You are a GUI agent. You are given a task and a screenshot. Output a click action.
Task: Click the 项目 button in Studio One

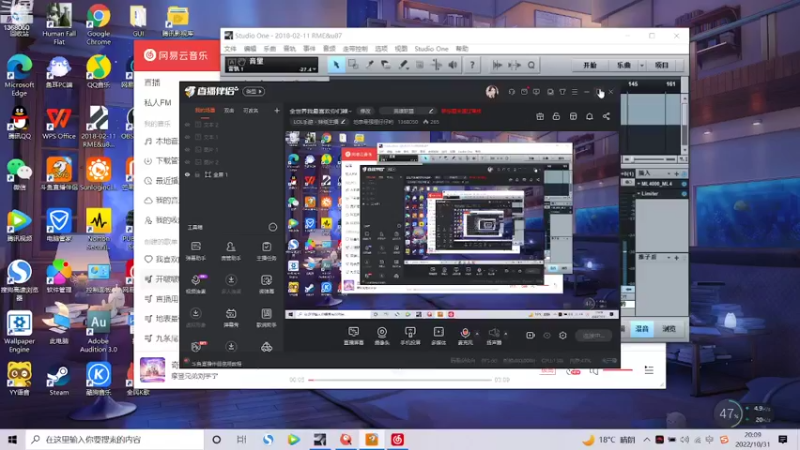click(x=662, y=65)
